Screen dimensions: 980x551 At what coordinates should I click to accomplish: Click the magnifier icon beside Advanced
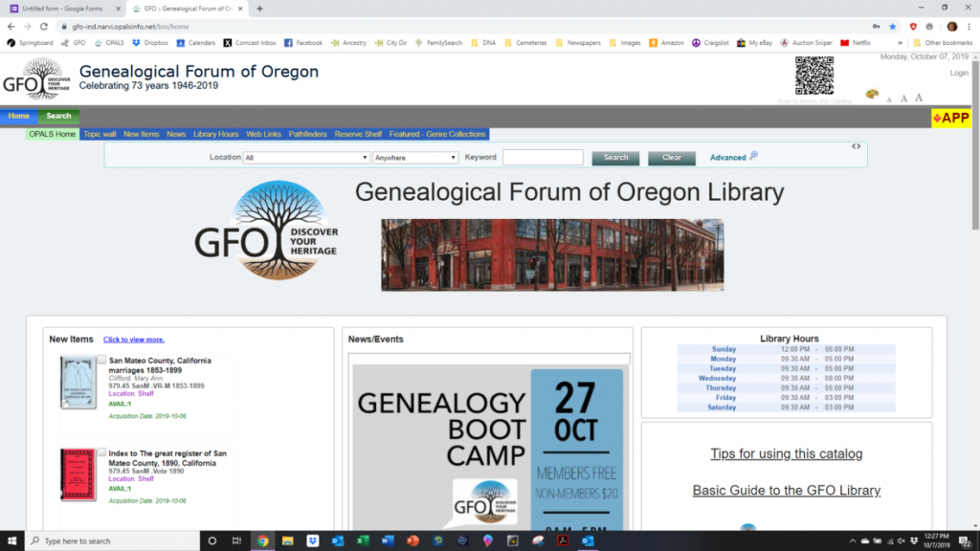pyautogui.click(x=754, y=156)
